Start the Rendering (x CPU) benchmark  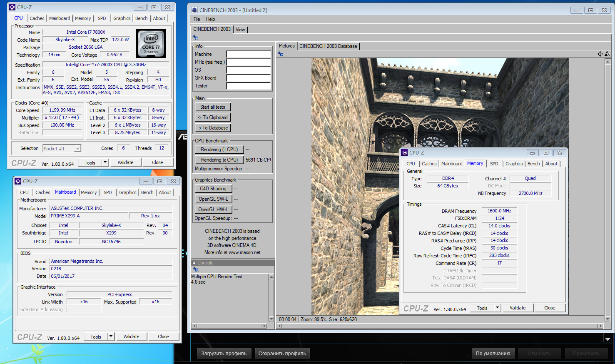tap(219, 160)
